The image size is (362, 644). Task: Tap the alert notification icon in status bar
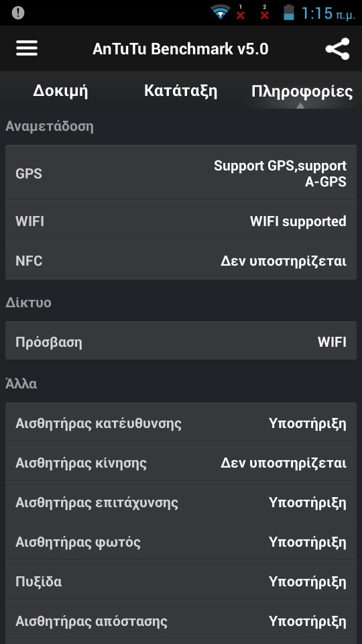coord(18,13)
